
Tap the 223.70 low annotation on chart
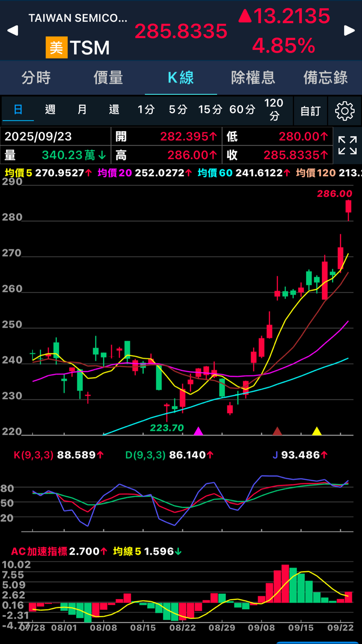pos(167,428)
